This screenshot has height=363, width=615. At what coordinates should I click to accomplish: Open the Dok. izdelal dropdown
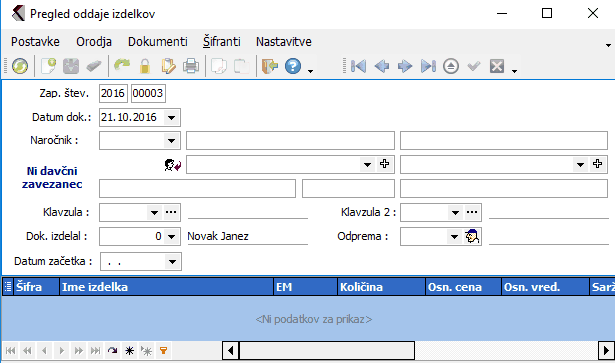[171, 237]
